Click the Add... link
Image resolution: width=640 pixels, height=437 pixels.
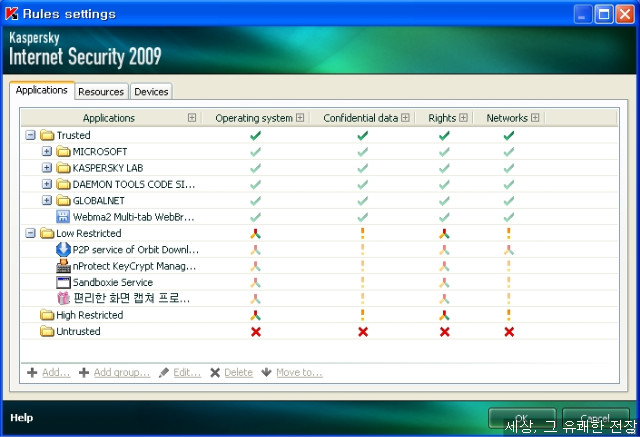56,373
